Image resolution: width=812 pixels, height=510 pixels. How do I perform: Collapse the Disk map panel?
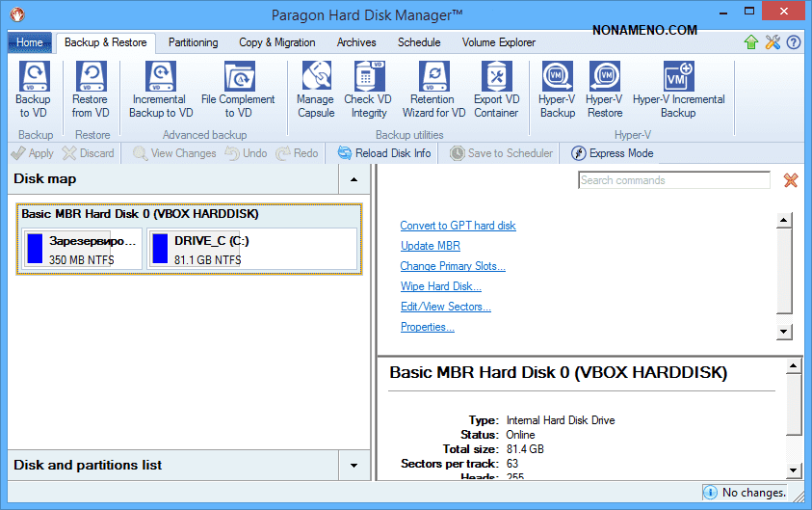tap(354, 179)
